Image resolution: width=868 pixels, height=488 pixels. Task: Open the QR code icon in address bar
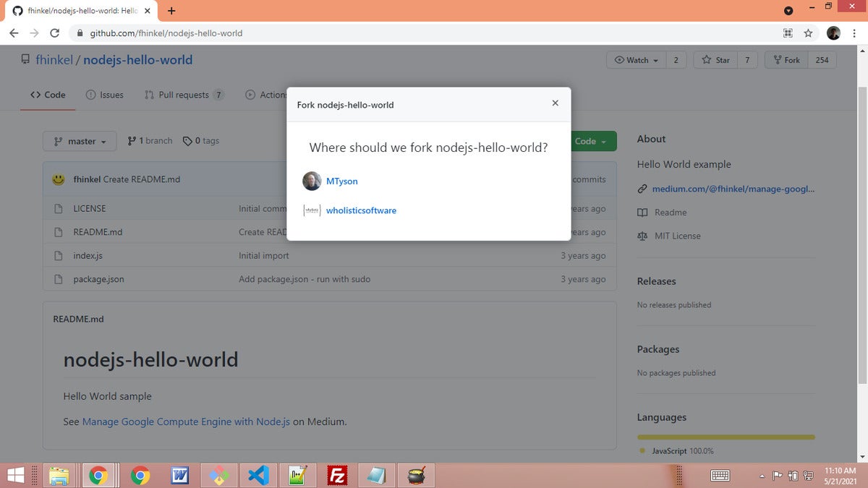click(788, 33)
